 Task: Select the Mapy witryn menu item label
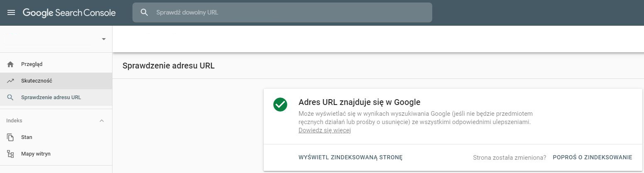(x=36, y=154)
